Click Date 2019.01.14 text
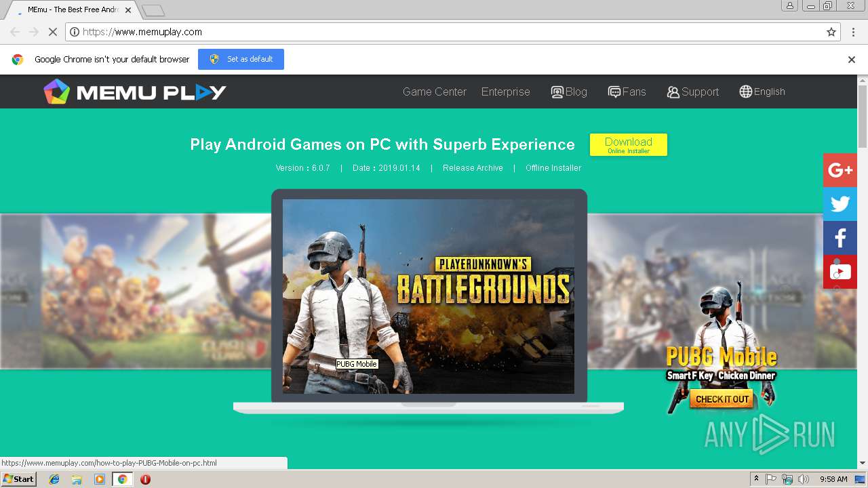868x488 pixels. point(387,168)
